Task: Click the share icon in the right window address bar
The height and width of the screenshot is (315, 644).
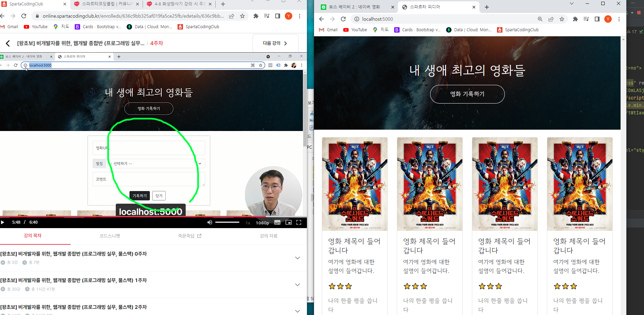Action: coord(551,19)
